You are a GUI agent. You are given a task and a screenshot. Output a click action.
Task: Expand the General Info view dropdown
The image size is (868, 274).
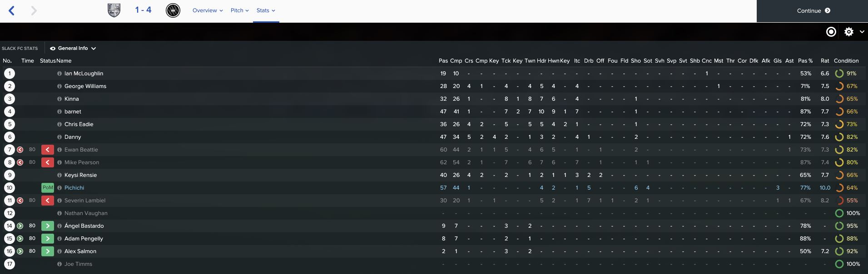[x=73, y=48]
